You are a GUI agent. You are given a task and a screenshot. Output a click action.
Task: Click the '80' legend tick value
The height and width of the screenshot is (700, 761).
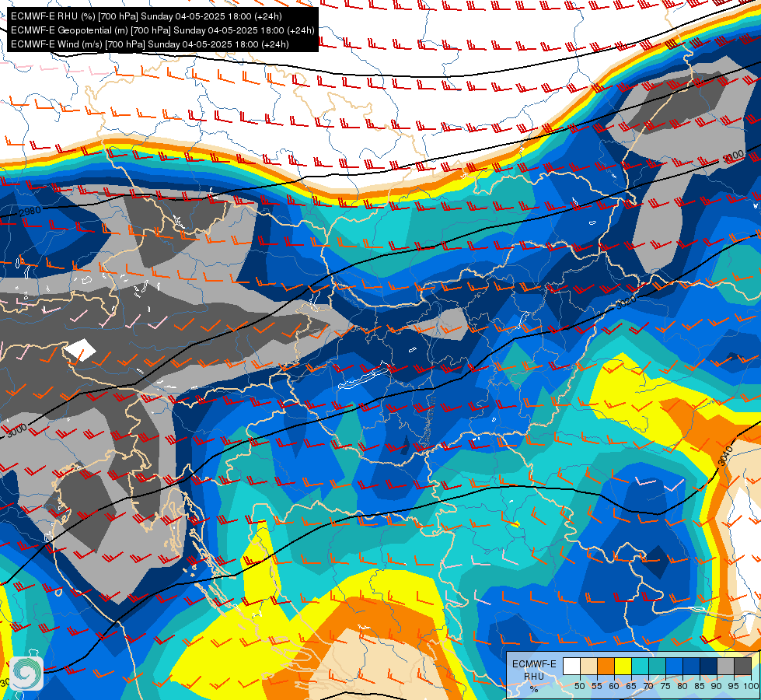click(x=682, y=686)
